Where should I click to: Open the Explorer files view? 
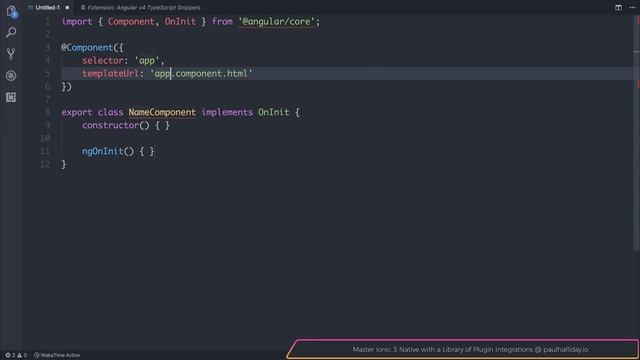(11, 11)
